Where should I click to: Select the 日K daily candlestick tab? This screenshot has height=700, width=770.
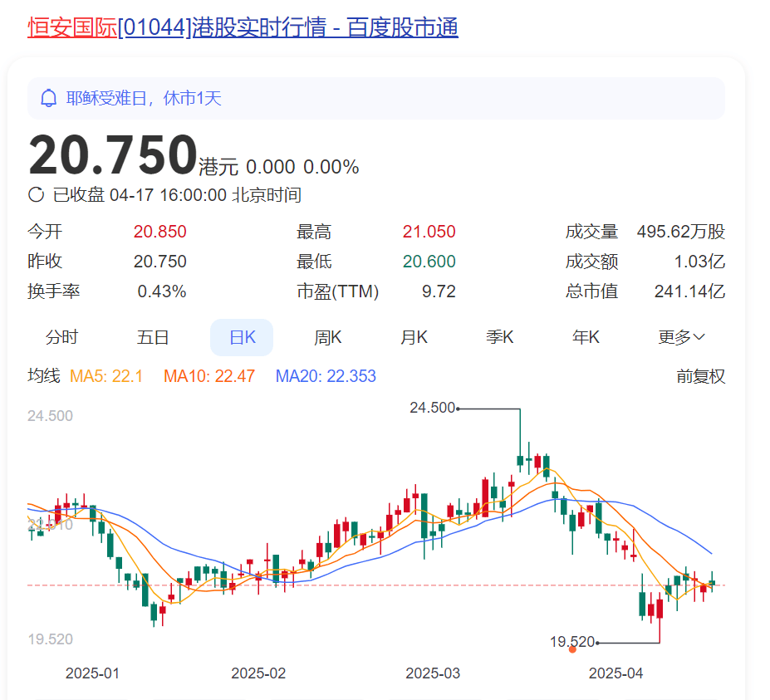242,336
